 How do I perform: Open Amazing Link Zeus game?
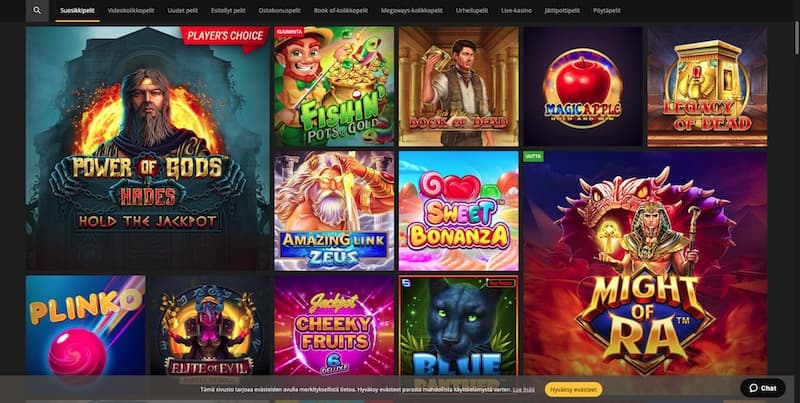334,211
